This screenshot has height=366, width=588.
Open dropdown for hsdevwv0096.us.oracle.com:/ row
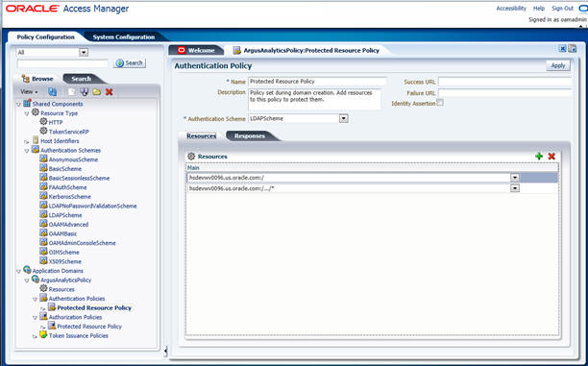click(x=515, y=178)
